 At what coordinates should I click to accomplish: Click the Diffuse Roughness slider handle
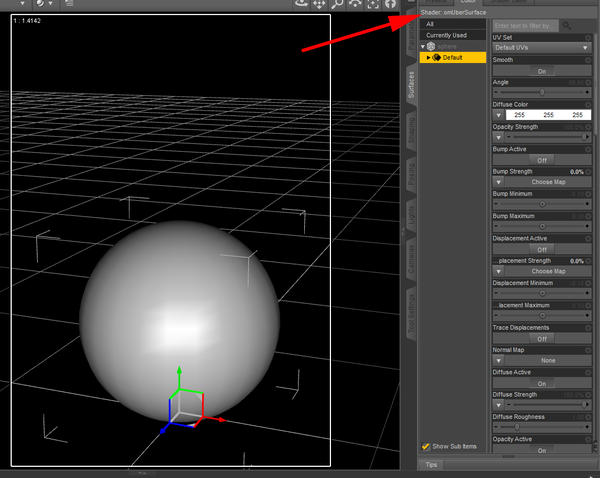click(x=517, y=427)
